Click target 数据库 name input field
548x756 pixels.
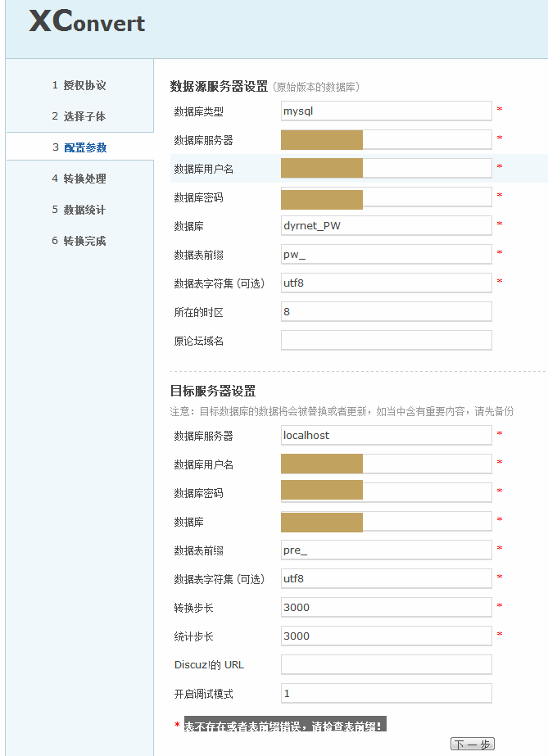(x=386, y=521)
